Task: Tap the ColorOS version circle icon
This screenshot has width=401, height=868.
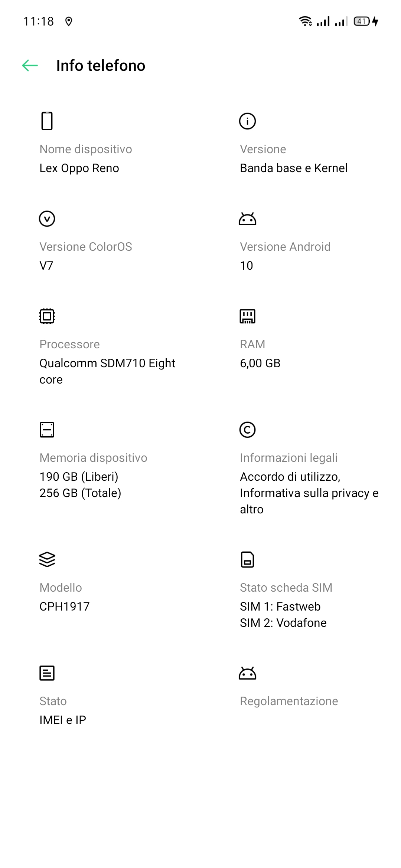Action: point(47,218)
